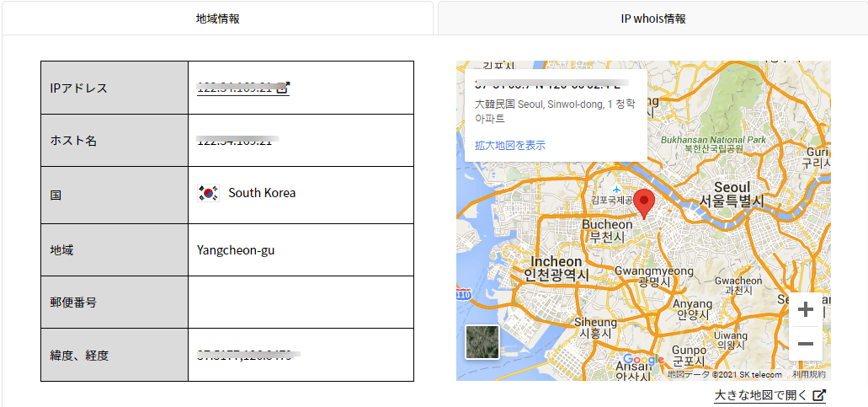The width and height of the screenshot is (868, 407).
Task: Click the Google logo on the map
Action: tap(644, 361)
